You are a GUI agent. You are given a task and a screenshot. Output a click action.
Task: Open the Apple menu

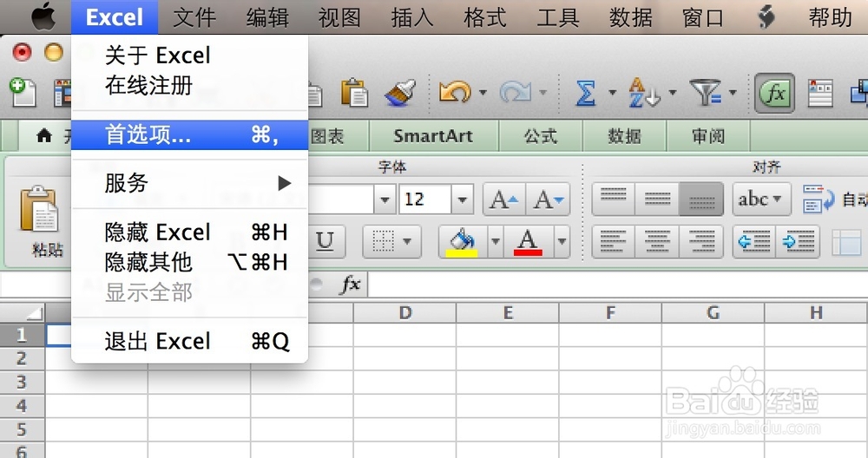(43, 16)
